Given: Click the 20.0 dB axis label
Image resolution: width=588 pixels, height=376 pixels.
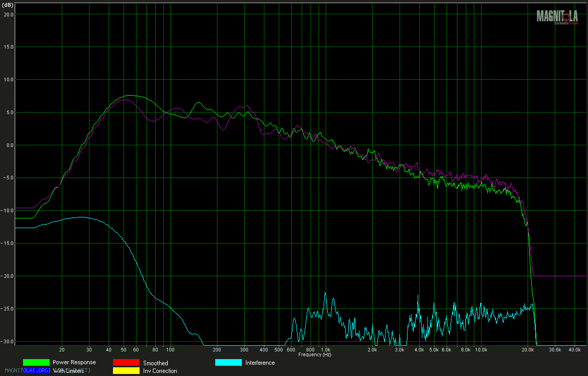Looking at the screenshot, I should tap(8, 14).
